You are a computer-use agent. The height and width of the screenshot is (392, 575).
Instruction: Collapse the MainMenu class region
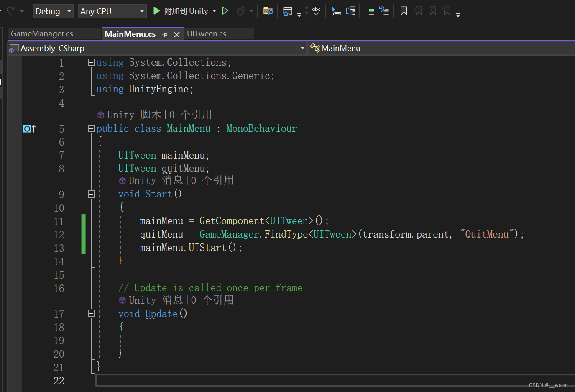pos(91,128)
